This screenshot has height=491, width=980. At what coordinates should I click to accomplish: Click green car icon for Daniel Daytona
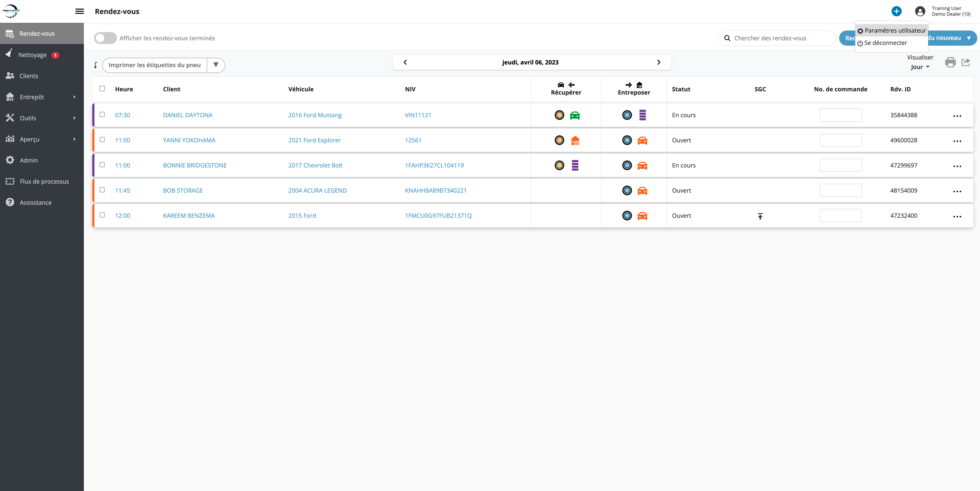click(574, 115)
